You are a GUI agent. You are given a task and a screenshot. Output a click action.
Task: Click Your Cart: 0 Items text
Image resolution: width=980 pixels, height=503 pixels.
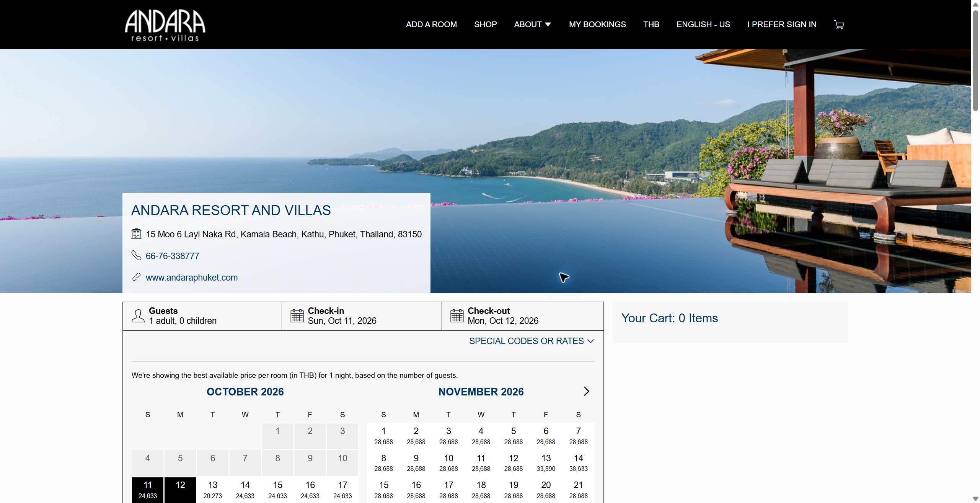[669, 318]
